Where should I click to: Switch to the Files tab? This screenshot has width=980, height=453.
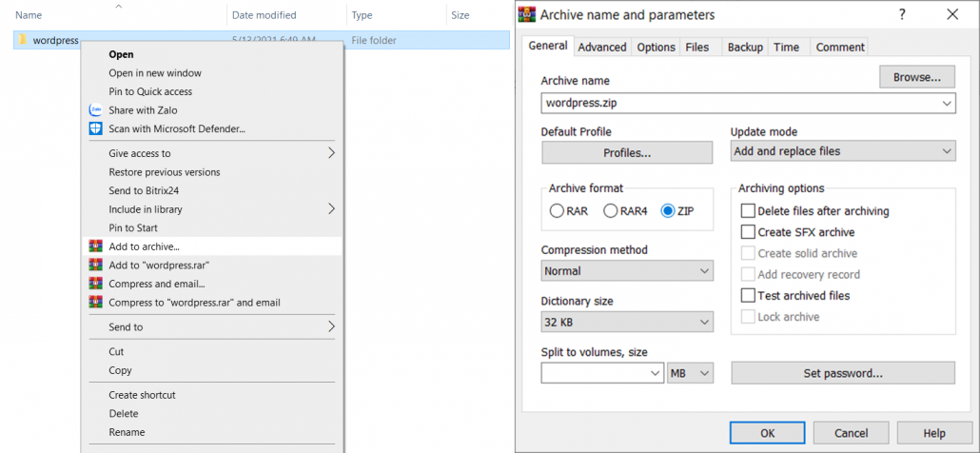(x=696, y=47)
